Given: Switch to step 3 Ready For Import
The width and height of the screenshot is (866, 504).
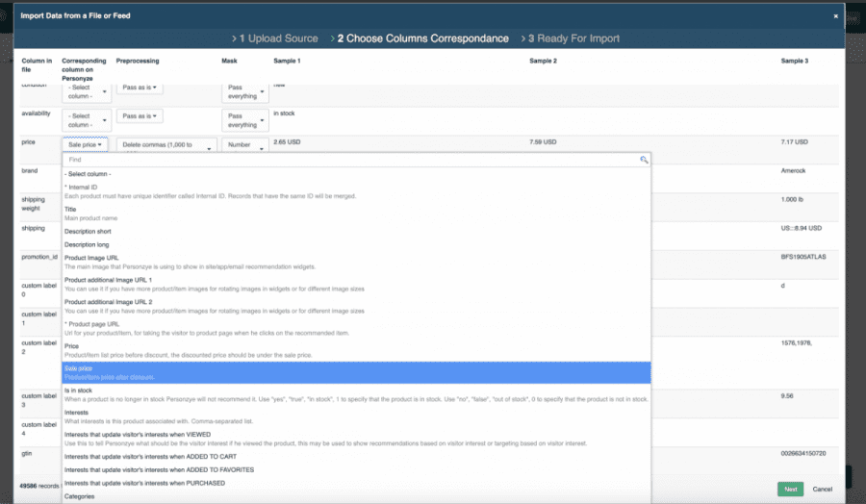Looking at the screenshot, I should 569,38.
